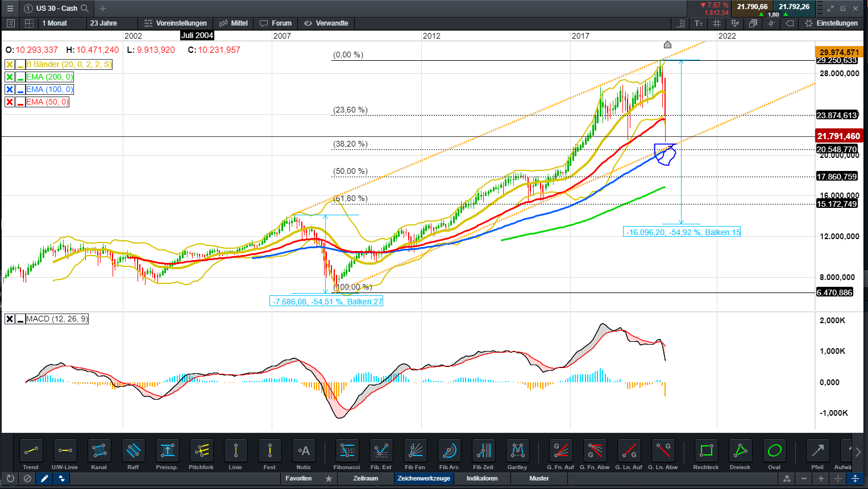This screenshot has height=489, width=868.
Task: Select the G. Fn. Auf Gann fan tool
Action: point(560,451)
